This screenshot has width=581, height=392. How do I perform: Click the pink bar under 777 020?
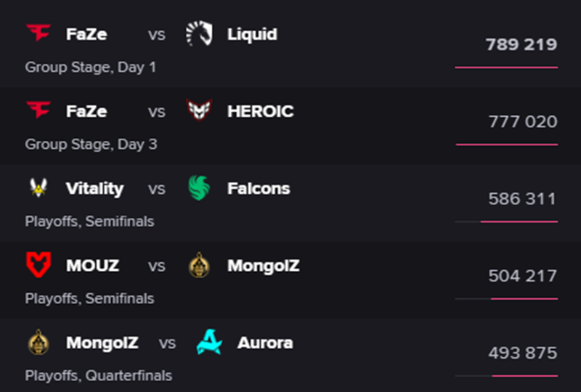pos(507,144)
